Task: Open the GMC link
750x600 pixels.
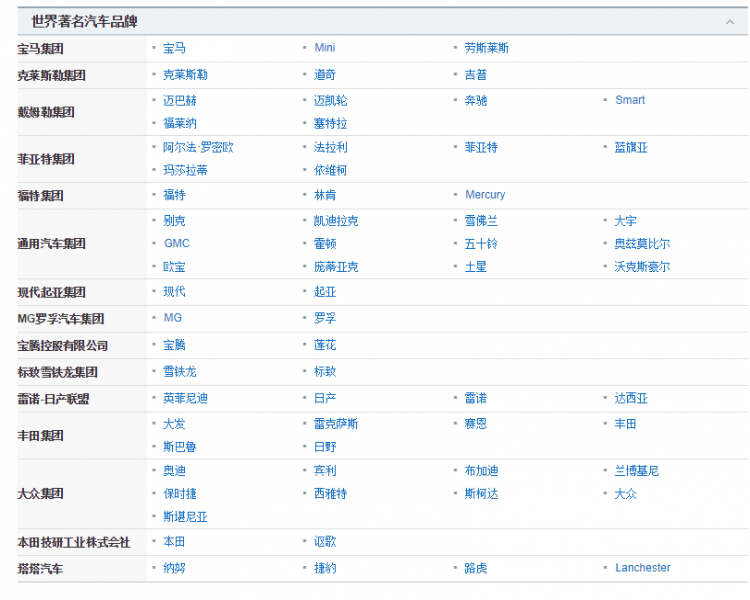Action: click(177, 244)
